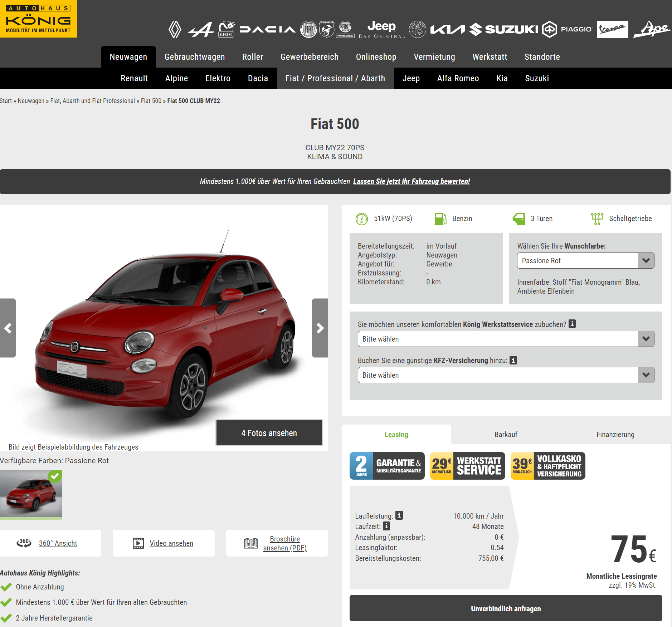Open the Video ansehen link
672x627 pixels.
click(171, 543)
